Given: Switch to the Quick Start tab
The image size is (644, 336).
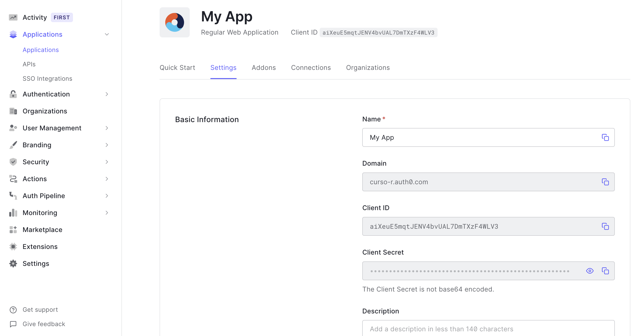Looking at the screenshot, I should (x=177, y=68).
